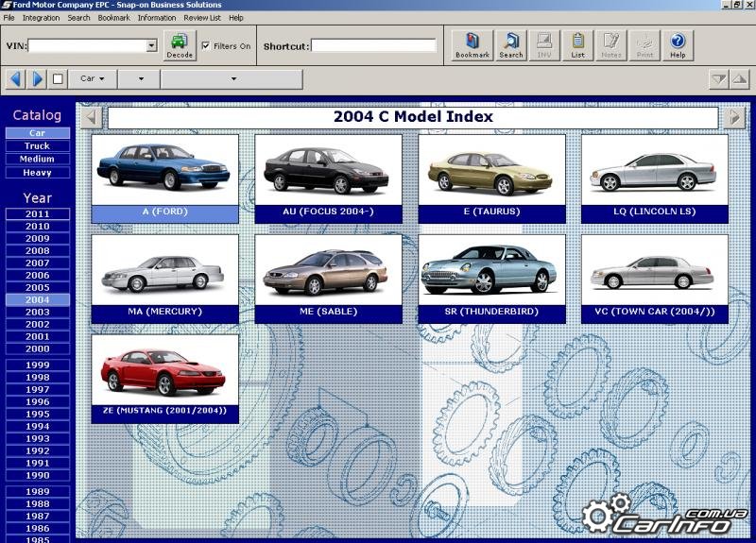Screen dimensions: 756x543
Task: Open the Notes tool
Action: click(610, 45)
